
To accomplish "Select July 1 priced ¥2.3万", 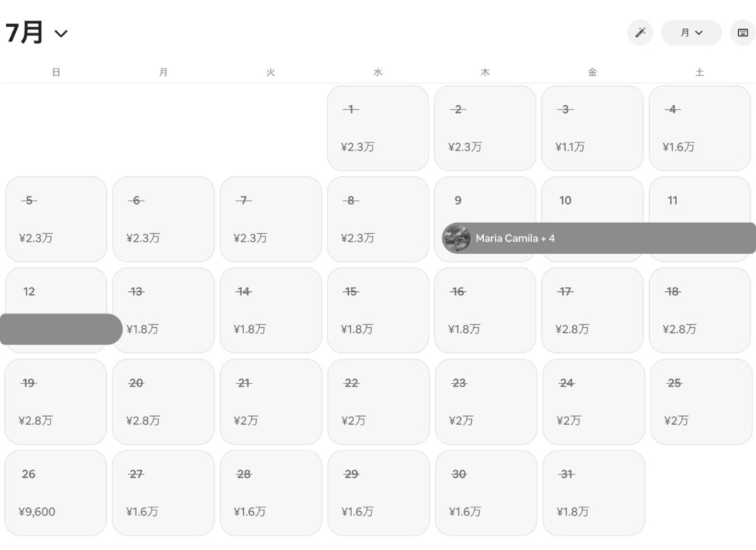I will point(378,128).
